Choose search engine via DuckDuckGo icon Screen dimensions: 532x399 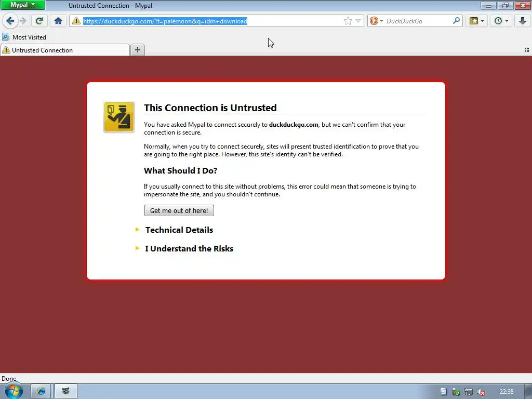pos(376,21)
